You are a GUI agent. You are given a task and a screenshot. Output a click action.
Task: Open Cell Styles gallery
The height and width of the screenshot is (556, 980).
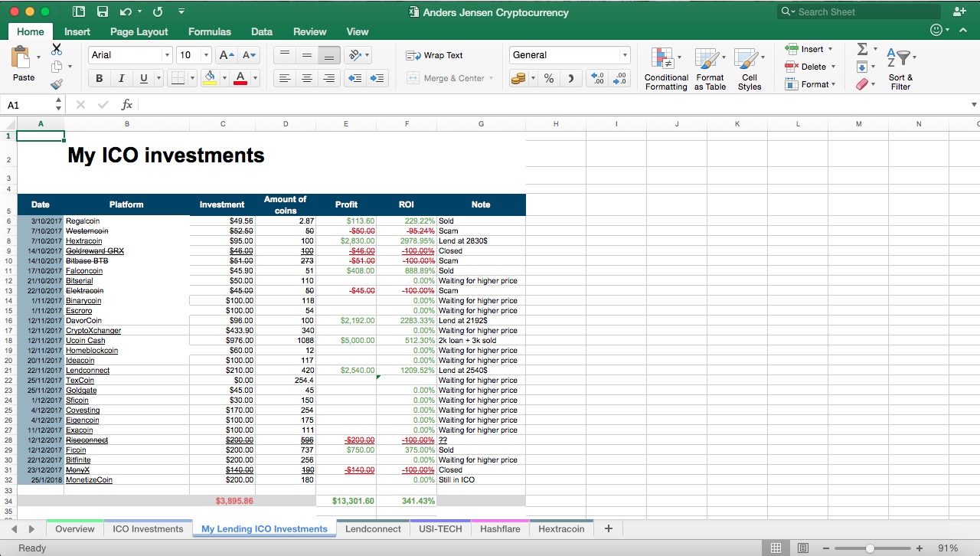point(750,68)
